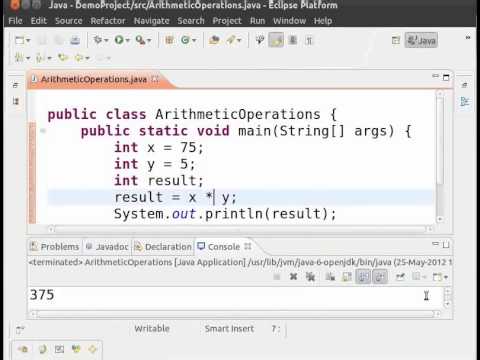
Task: Click the New file wizard icon
Action: pyautogui.click(x=20, y=40)
